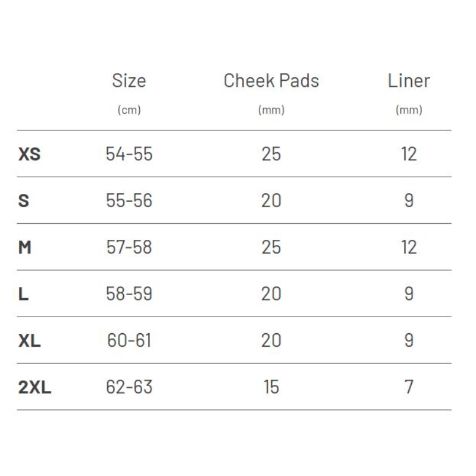Click the (cm) unit label
Screen dimensions: 476x476
point(129,110)
